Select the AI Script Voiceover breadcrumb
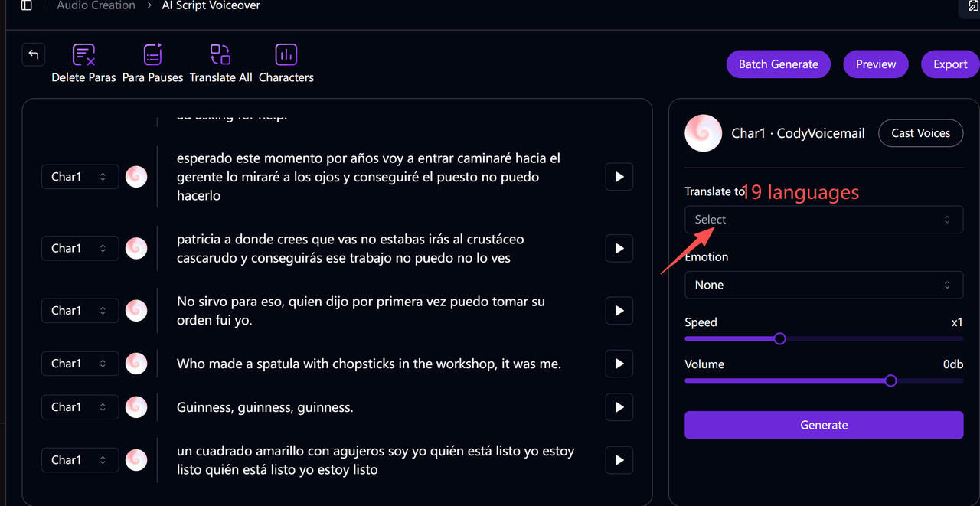The width and height of the screenshot is (980, 506). (211, 5)
